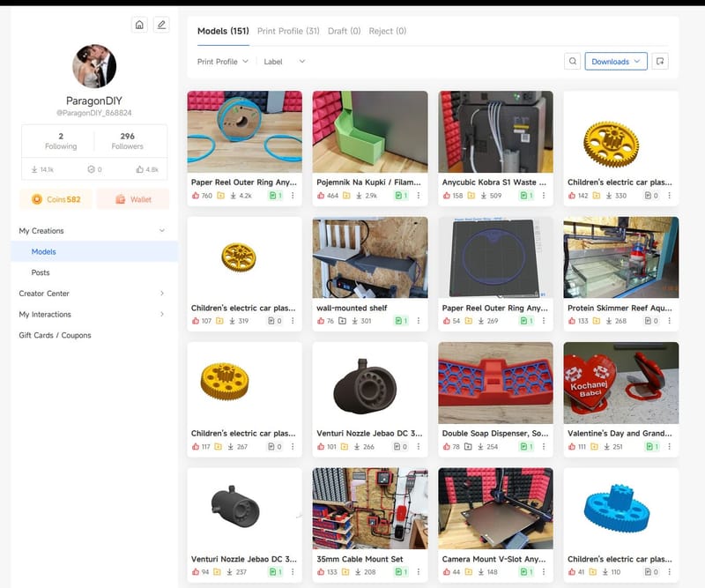Image resolution: width=705 pixels, height=588 pixels.
Task: Click collection folder icon on Protein Skimmer card
Action: [x=597, y=321]
